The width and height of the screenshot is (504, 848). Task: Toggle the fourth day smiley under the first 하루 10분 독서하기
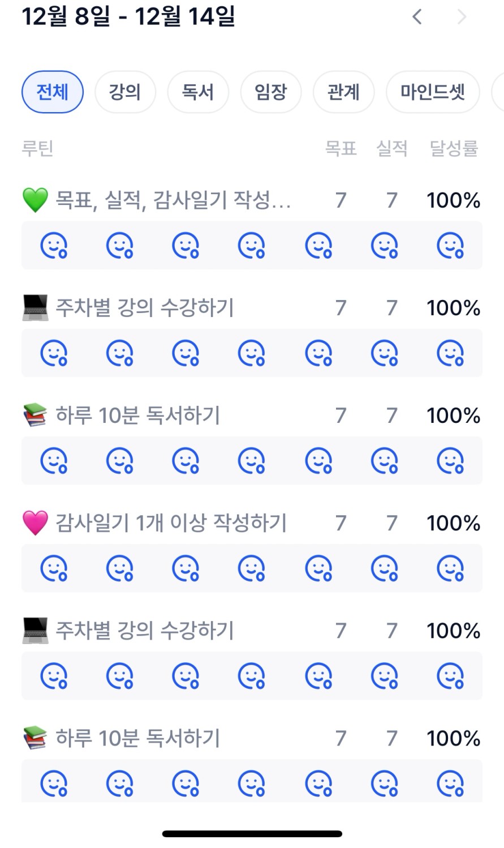pos(252,461)
